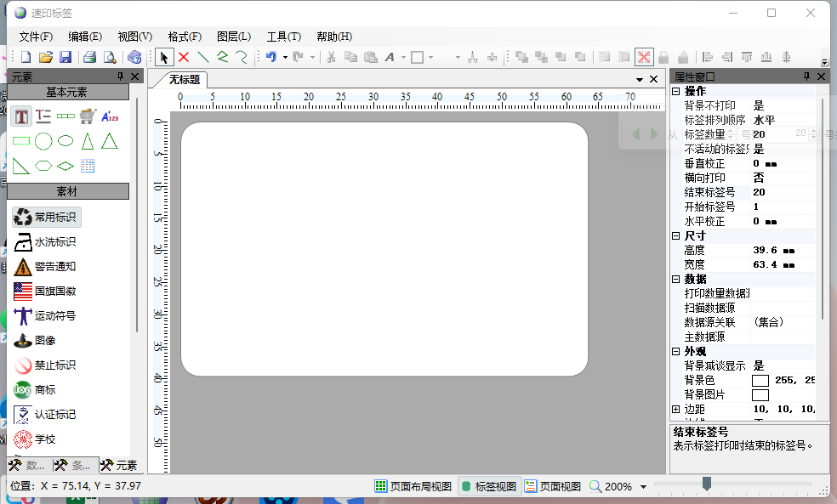The width and height of the screenshot is (837, 504).
Task: Click the scissors cut icon
Action: click(x=331, y=57)
